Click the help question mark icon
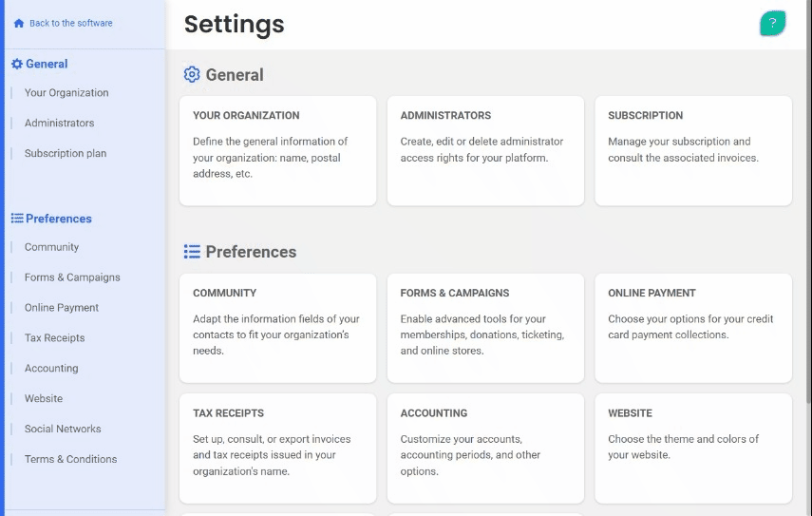 (773, 24)
